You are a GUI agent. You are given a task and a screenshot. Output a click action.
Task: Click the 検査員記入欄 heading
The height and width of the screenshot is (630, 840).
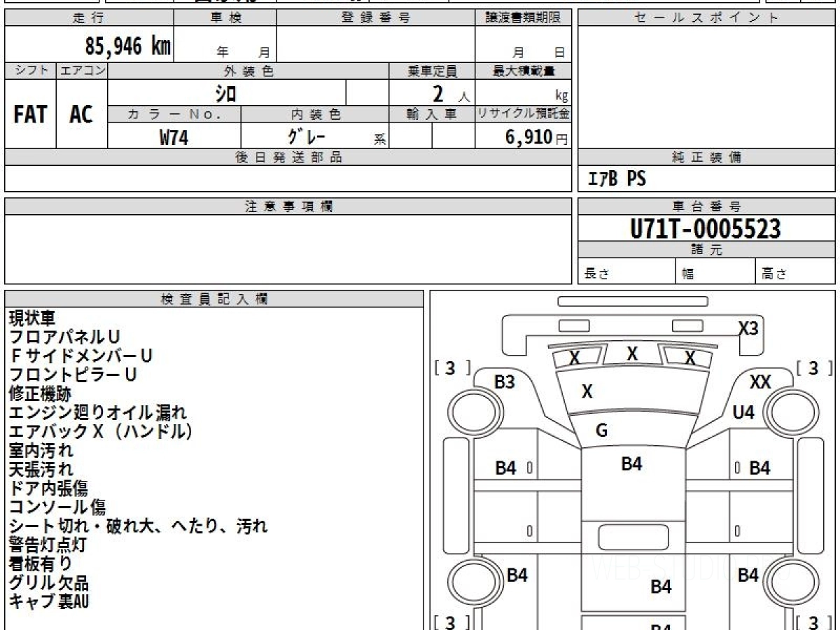214,299
